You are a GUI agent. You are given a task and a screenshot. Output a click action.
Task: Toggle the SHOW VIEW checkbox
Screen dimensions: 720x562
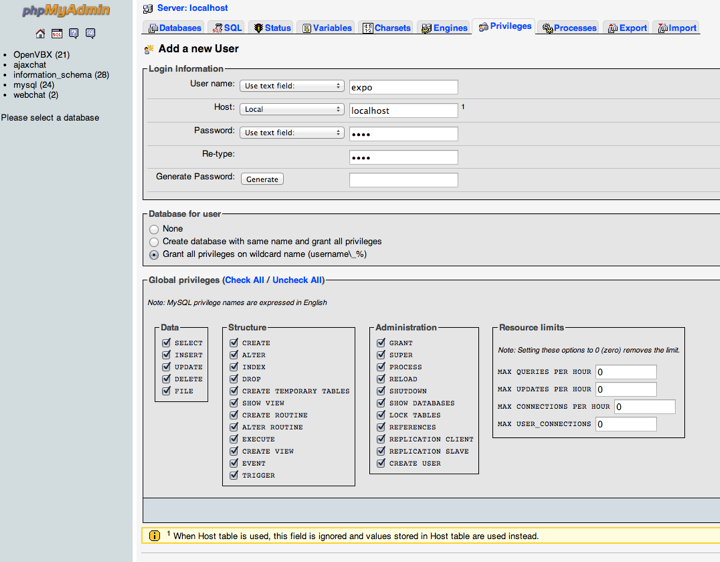click(234, 403)
